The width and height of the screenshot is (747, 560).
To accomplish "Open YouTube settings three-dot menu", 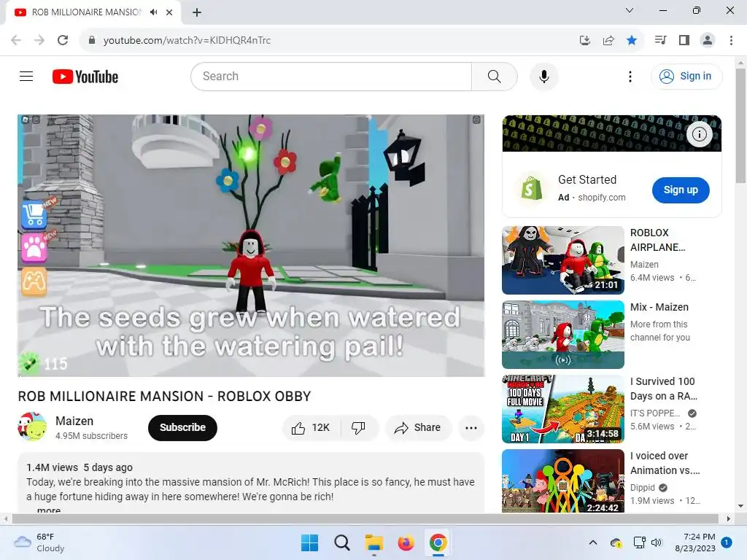I will (x=630, y=76).
